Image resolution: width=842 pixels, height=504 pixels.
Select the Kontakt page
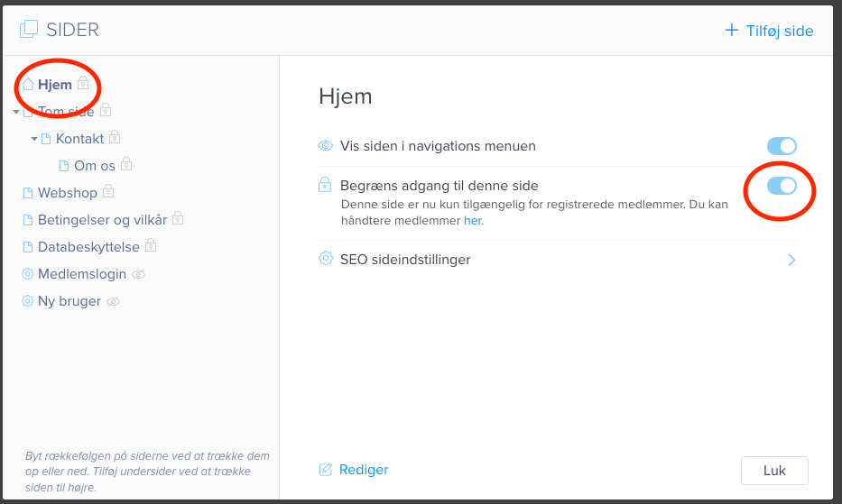click(79, 139)
